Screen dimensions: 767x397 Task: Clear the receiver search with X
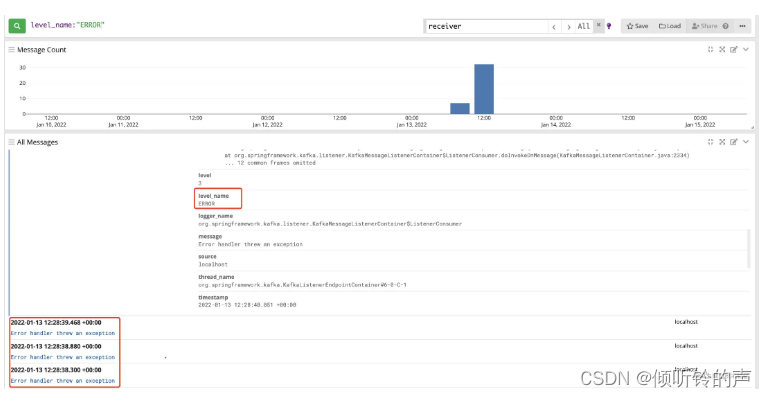pyautogui.click(x=598, y=24)
